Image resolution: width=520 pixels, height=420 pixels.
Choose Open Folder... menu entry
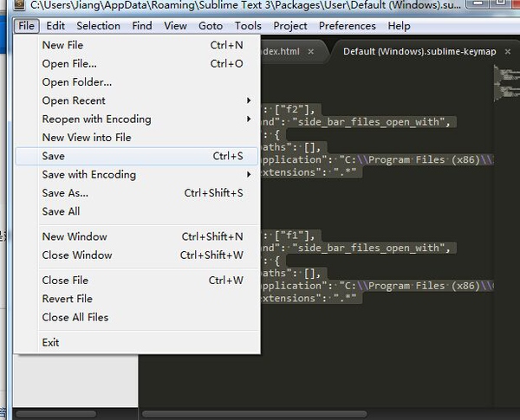pos(137,82)
